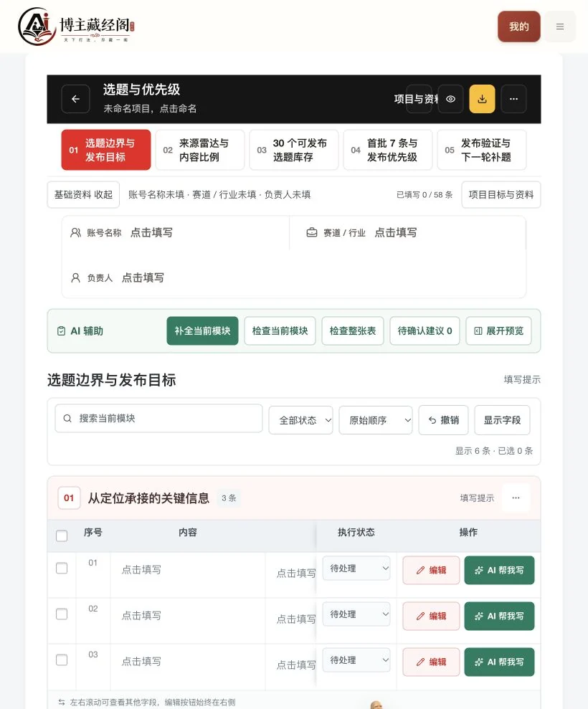Check the checkbox for row 02
588x709 pixels.
pos(62,614)
